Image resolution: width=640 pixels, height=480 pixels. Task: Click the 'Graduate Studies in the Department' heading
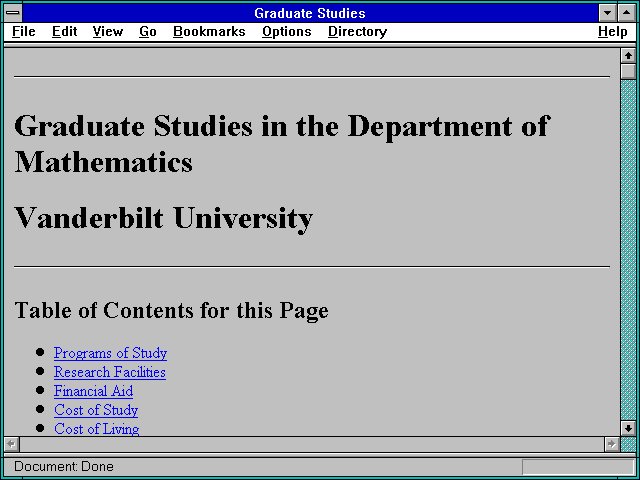coord(282,144)
